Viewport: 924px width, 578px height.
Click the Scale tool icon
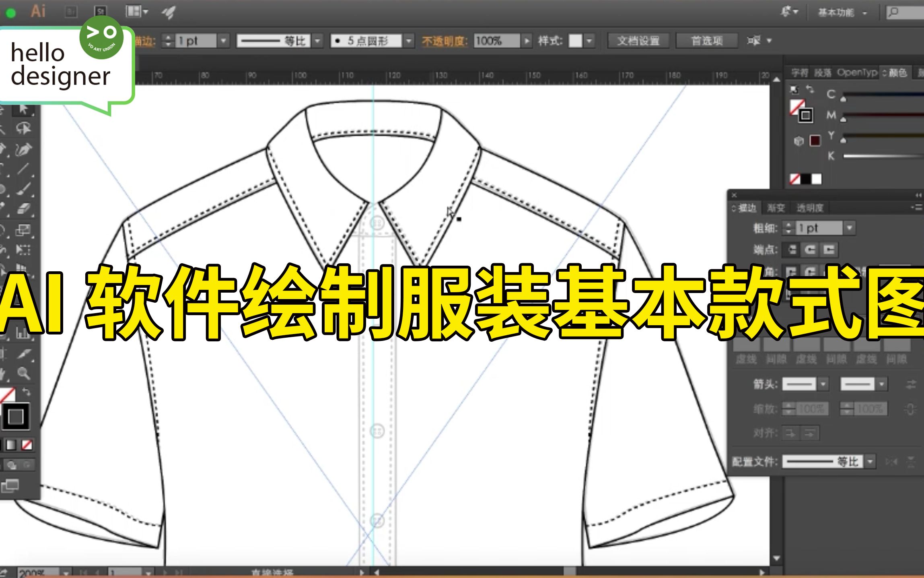23,230
